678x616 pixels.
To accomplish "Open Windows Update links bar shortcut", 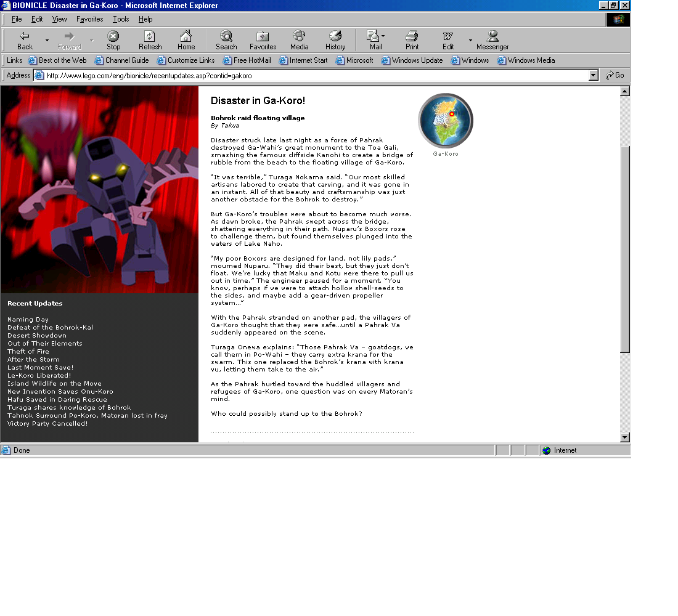I will pos(412,60).
